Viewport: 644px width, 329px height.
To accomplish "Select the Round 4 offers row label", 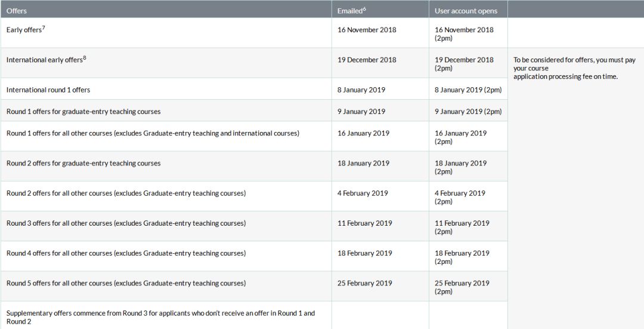I will pos(126,253).
